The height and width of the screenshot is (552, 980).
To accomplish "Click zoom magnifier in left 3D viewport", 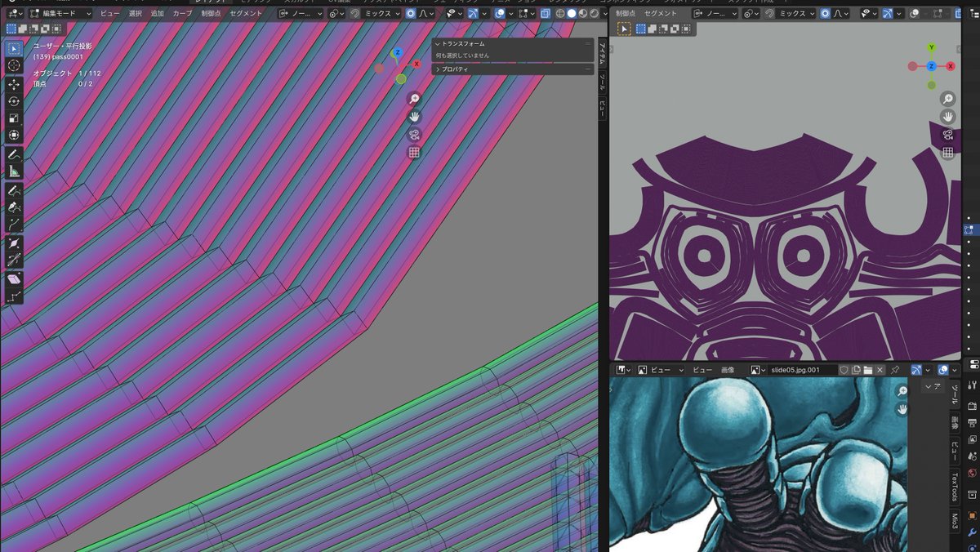I will (x=414, y=98).
